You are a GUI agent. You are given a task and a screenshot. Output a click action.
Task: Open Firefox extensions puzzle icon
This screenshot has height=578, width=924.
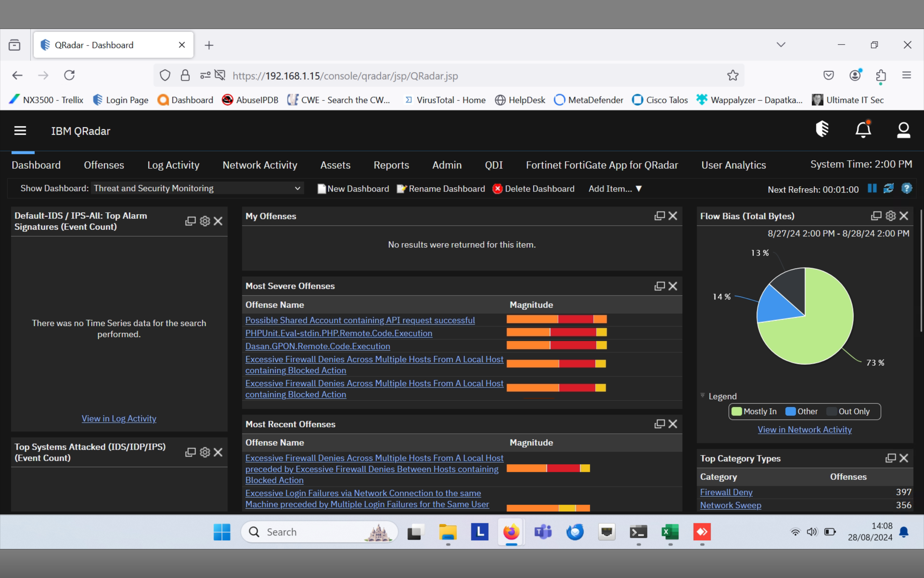coord(881,75)
